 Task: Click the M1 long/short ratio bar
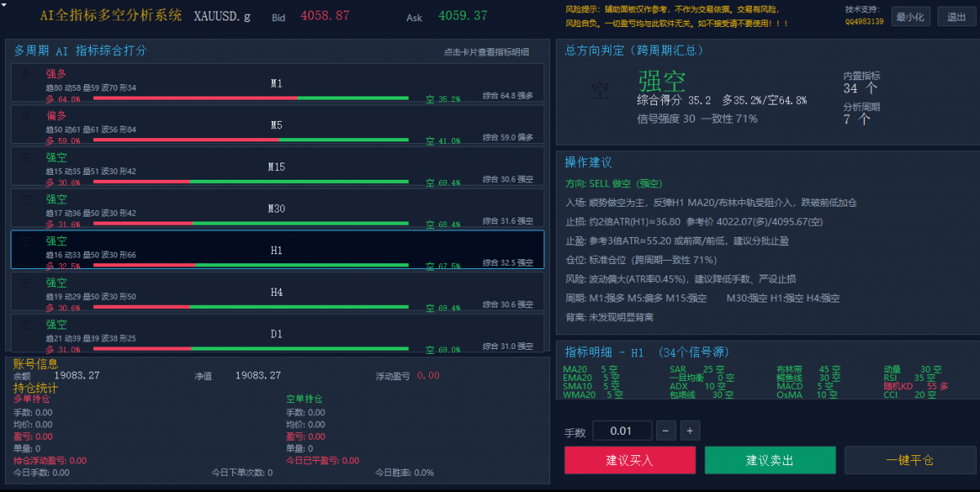pyautogui.click(x=251, y=98)
